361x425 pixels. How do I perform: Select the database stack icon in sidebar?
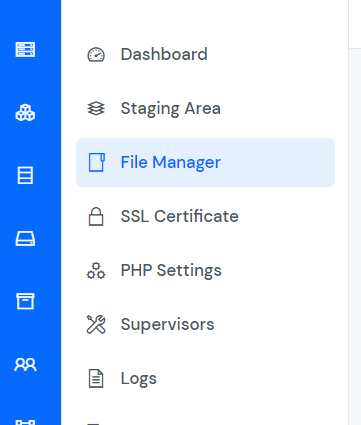(x=25, y=175)
